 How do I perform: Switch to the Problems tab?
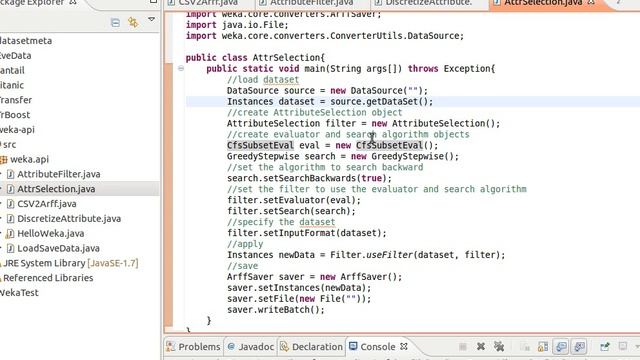point(193,347)
